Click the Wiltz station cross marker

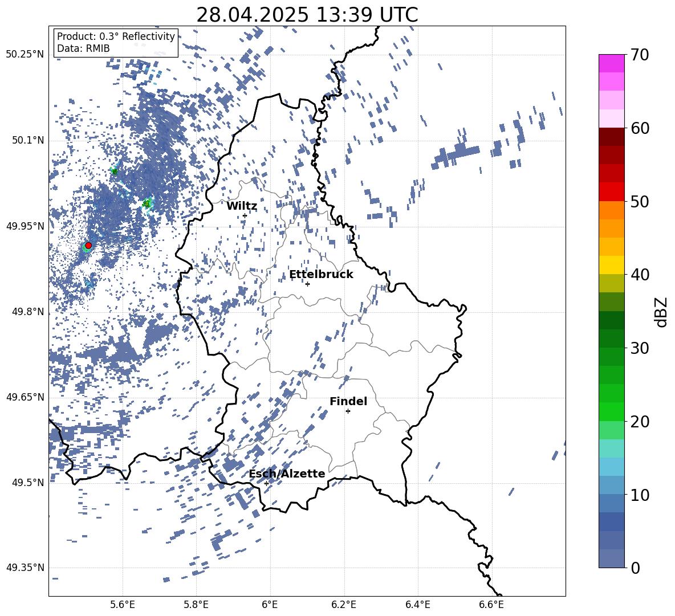[245, 215]
